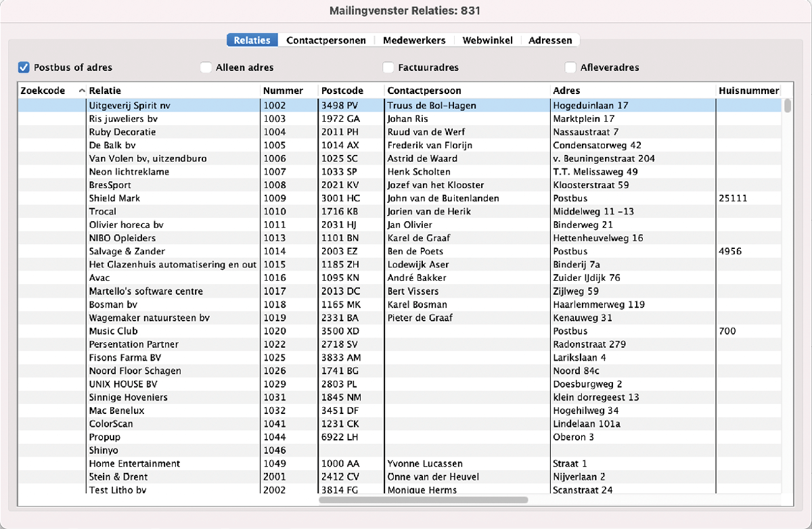This screenshot has height=529, width=812.
Task: Select the Trocal row
Action: (399, 212)
